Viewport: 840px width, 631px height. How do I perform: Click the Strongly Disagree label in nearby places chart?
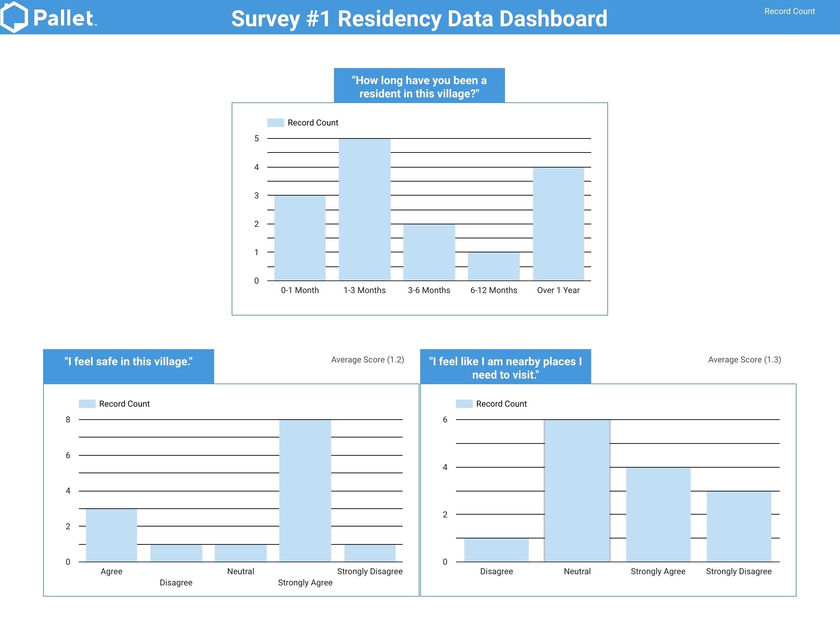click(x=739, y=571)
